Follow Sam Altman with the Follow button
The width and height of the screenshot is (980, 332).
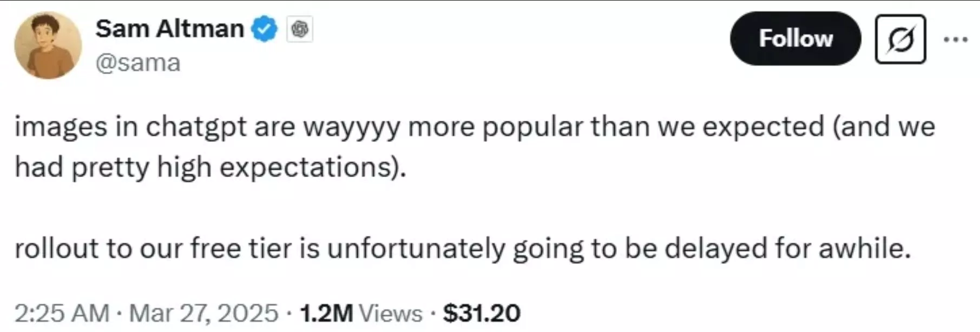[x=795, y=38]
